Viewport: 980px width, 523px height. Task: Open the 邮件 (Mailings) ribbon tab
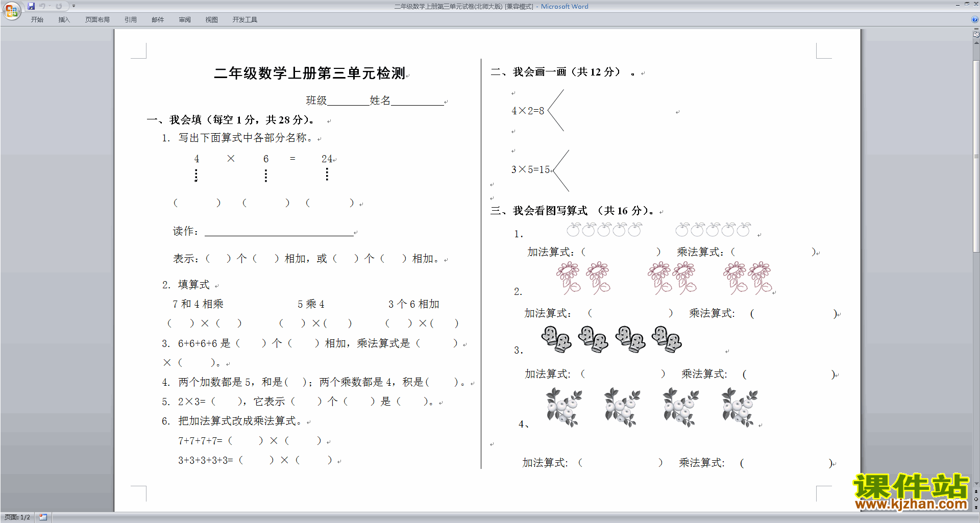158,20
